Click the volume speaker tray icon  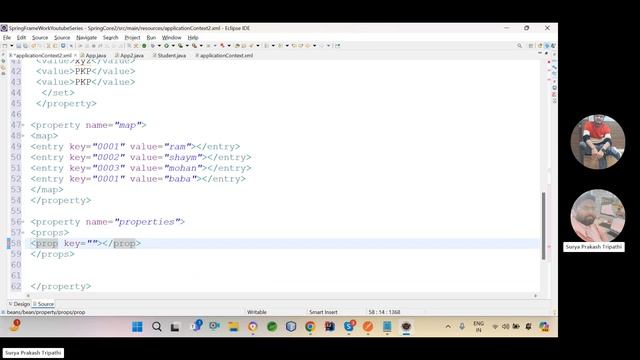coord(505,327)
